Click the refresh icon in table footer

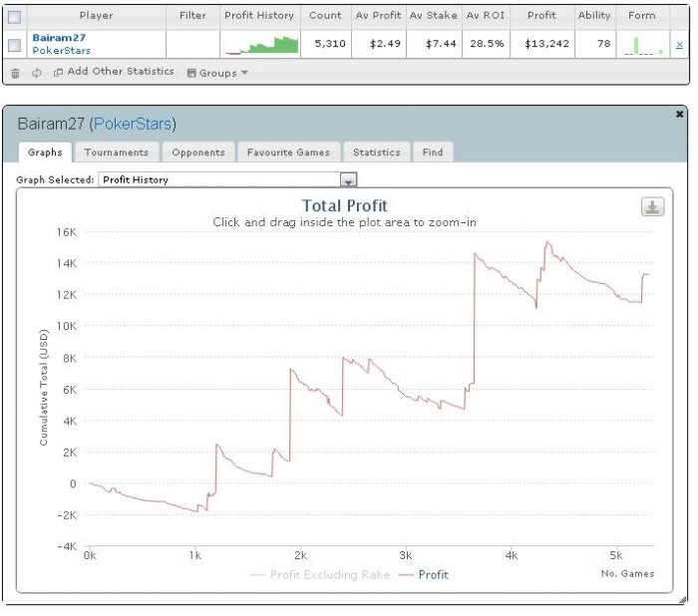click(37, 73)
